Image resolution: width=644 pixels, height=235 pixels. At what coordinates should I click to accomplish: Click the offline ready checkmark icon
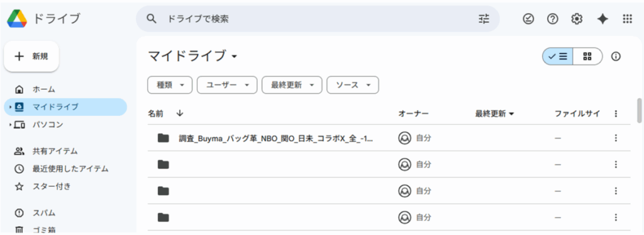tap(528, 18)
